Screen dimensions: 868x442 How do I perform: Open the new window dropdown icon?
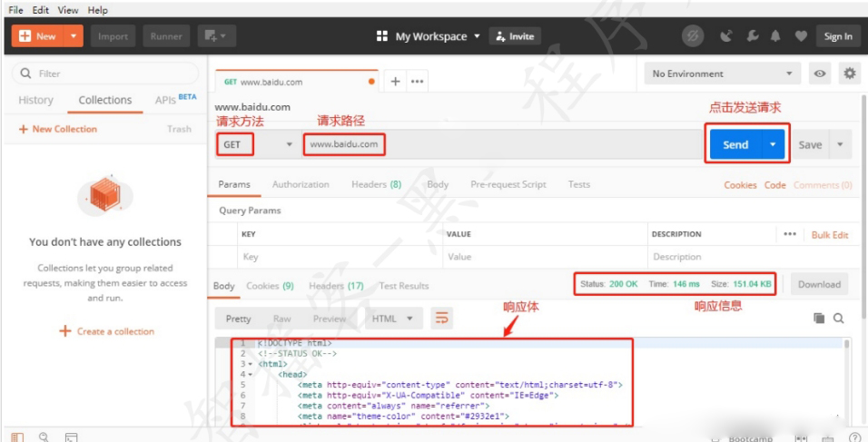(x=216, y=36)
